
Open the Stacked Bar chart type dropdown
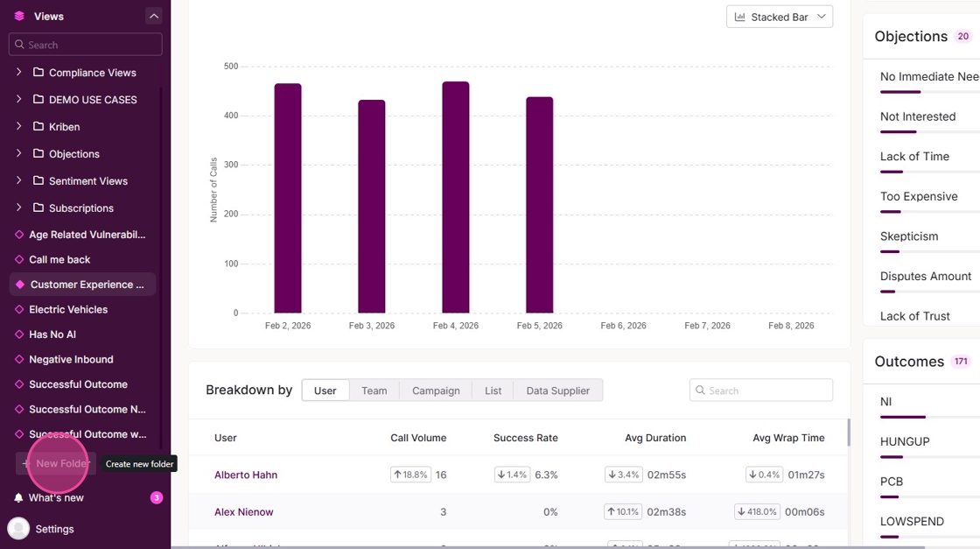click(x=780, y=17)
